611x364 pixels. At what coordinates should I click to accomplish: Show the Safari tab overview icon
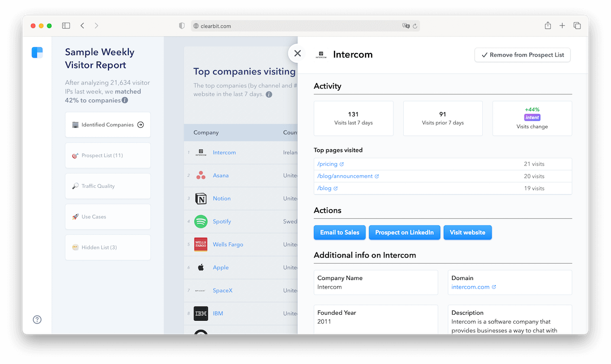tap(577, 25)
